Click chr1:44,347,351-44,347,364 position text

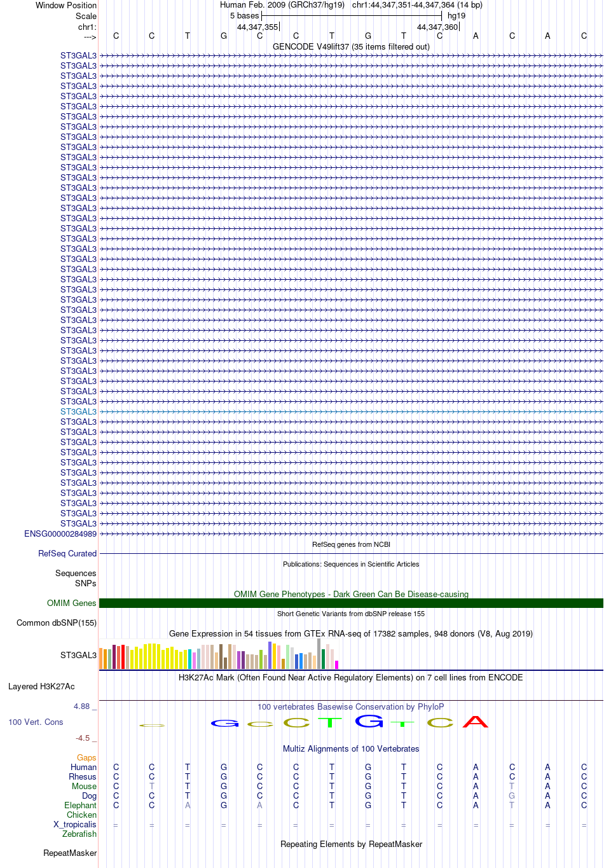(x=417, y=5)
